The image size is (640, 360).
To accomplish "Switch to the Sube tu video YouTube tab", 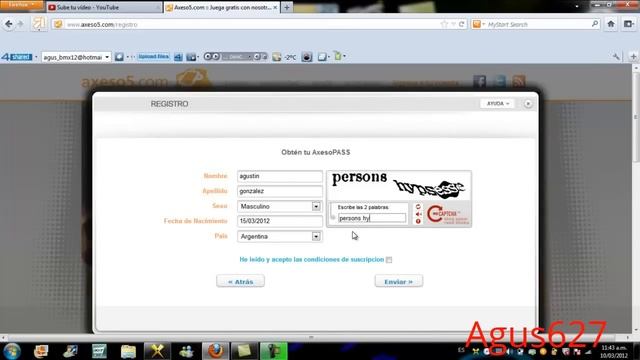I will coord(104,7).
